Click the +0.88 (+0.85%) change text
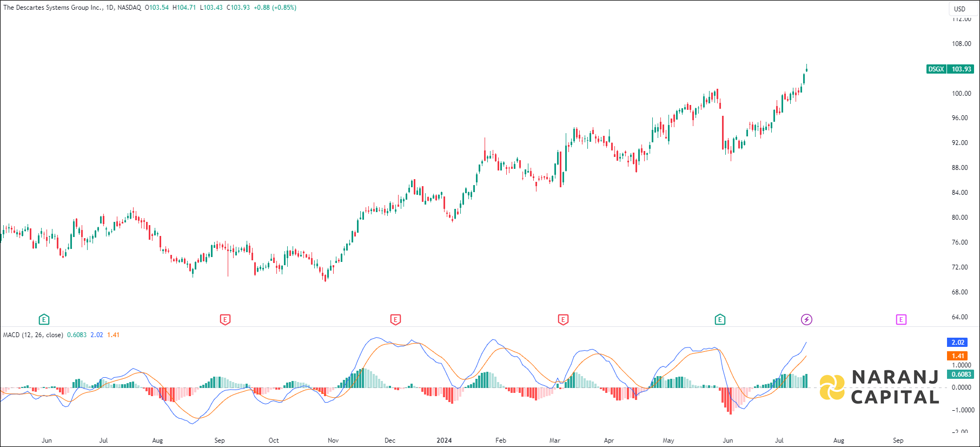The image size is (980, 447). 275,8
